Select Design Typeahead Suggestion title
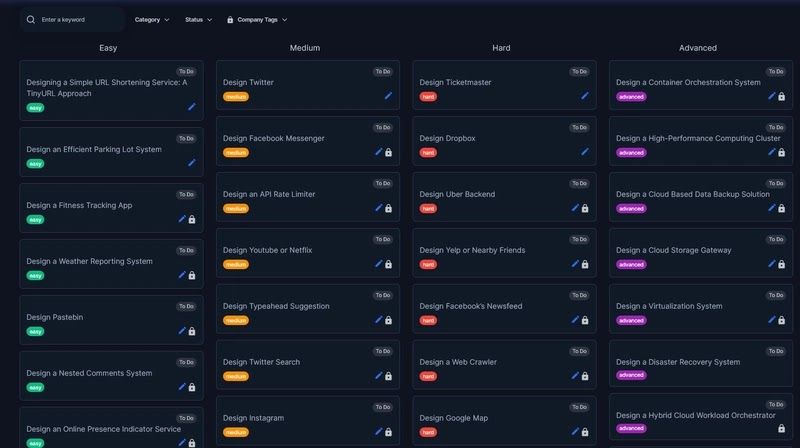 click(x=276, y=306)
